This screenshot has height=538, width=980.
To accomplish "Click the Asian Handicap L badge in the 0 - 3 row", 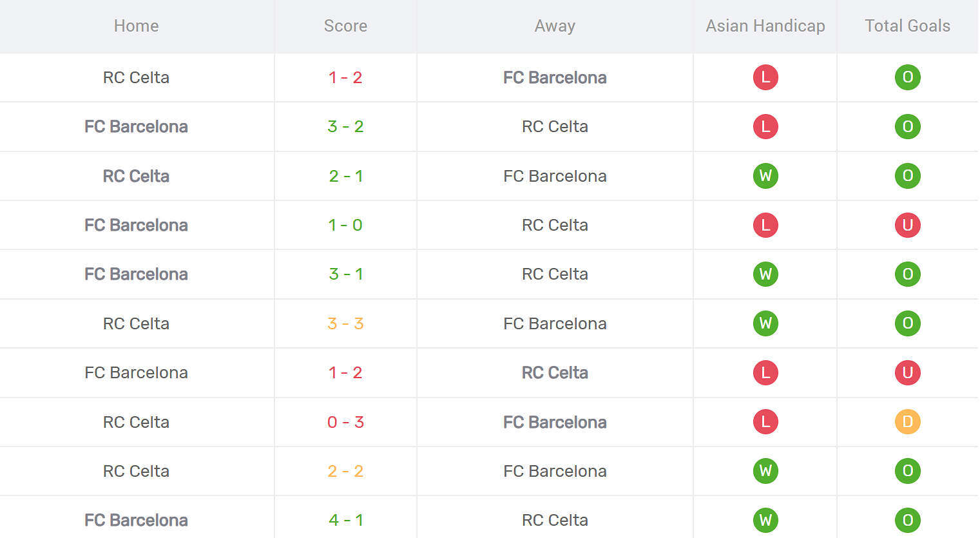I will (765, 422).
